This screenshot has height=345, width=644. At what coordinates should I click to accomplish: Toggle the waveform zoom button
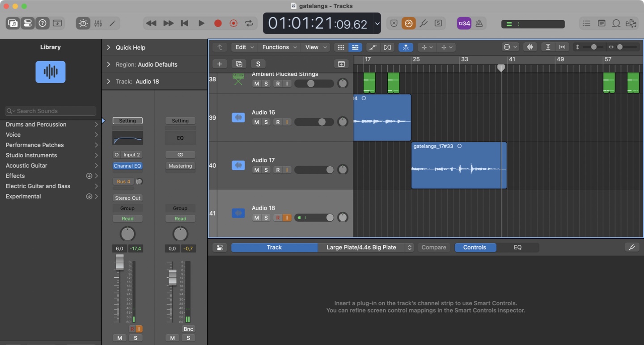tap(530, 47)
